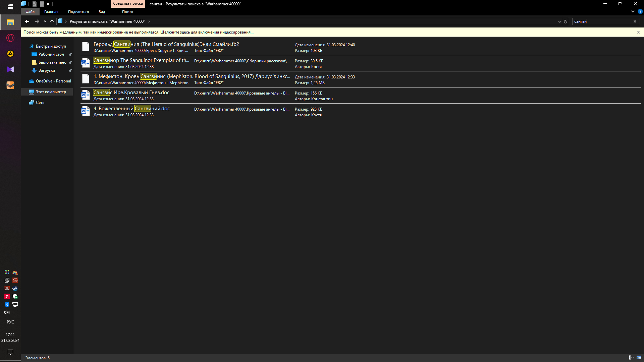Open Сангвис Ире.Кровавый Гнев.doc file
This screenshot has height=362, width=644.
pos(131,93)
